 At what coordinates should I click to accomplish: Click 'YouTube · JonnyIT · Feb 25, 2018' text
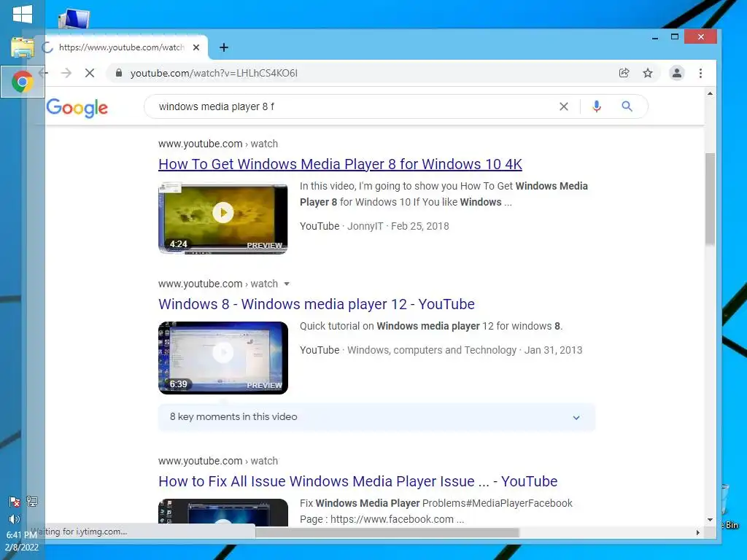(x=374, y=226)
